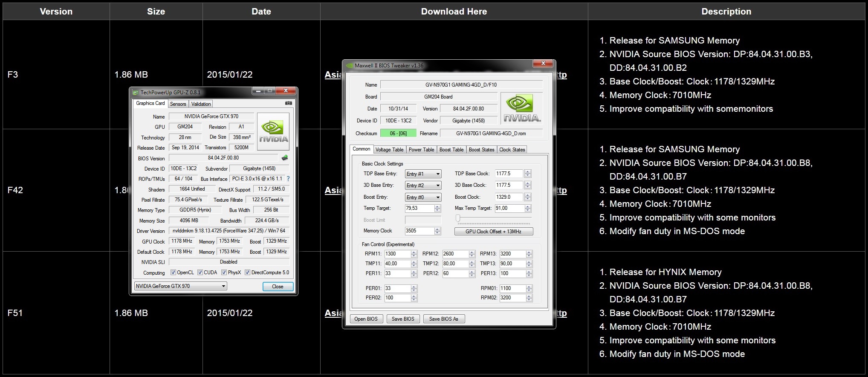
Task: Click the camera screenshot icon in GPU-Z
Action: click(288, 103)
